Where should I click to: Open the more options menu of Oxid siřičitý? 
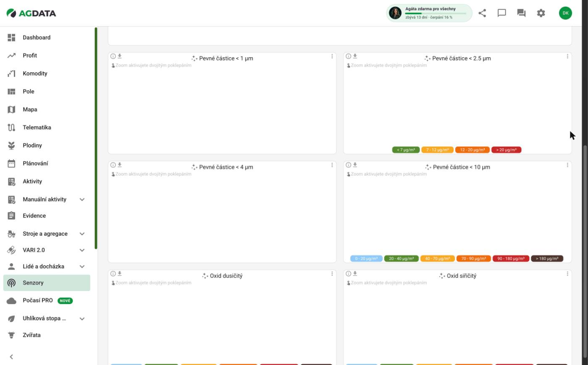pyautogui.click(x=567, y=273)
